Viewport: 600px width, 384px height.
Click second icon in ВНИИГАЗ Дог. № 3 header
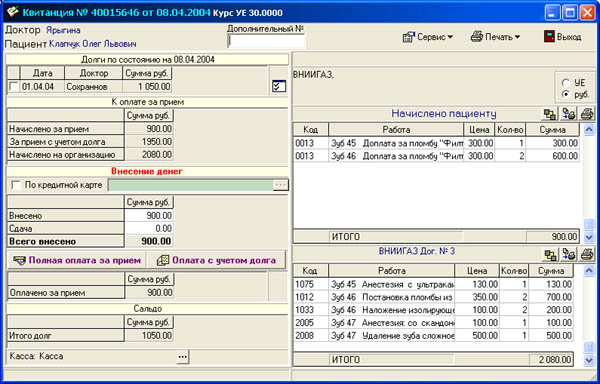click(x=569, y=255)
